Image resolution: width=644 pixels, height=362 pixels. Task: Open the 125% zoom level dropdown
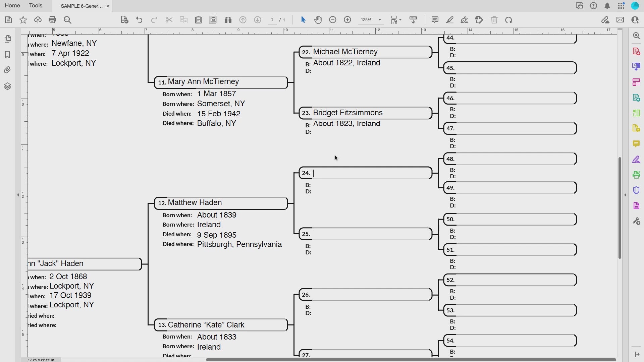tap(380, 20)
